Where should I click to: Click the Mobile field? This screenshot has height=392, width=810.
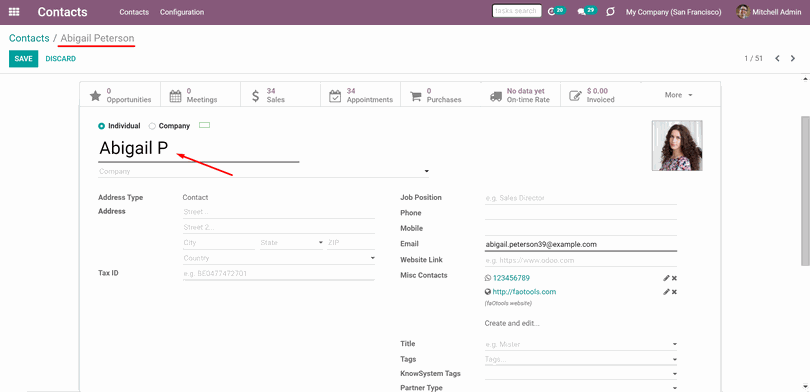point(581,229)
